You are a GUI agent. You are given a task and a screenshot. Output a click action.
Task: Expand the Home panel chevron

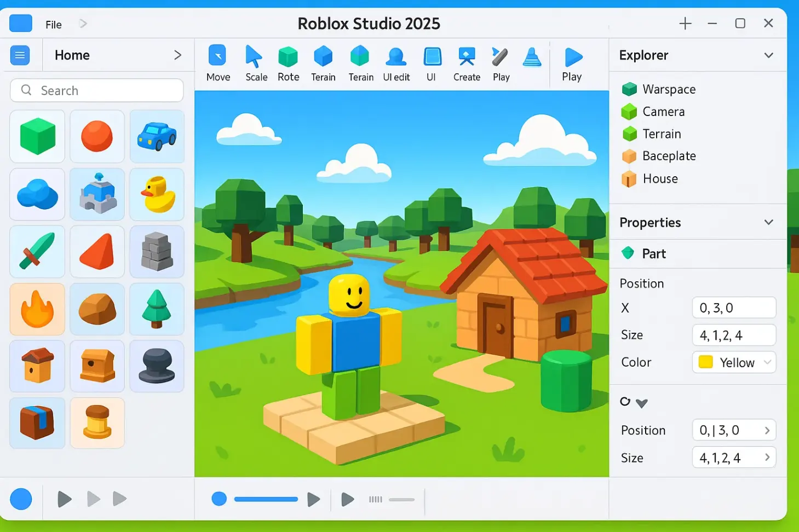pos(177,55)
